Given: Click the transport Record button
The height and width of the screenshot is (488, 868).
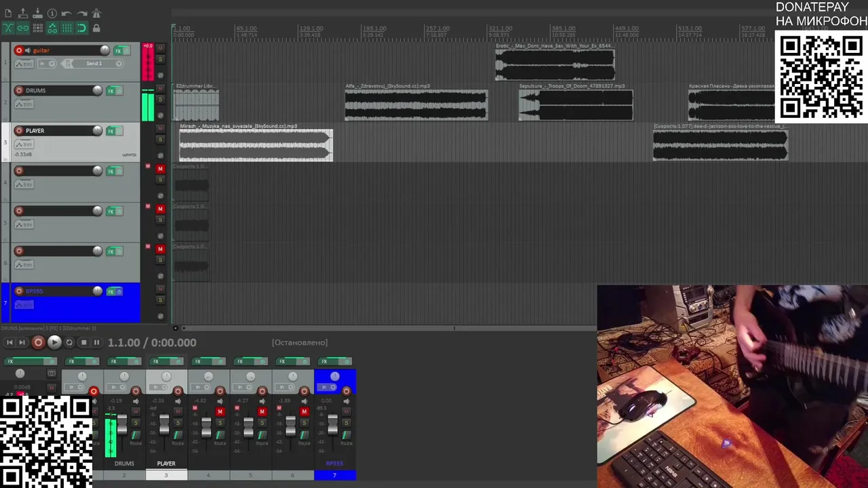Looking at the screenshot, I should 39,343.
